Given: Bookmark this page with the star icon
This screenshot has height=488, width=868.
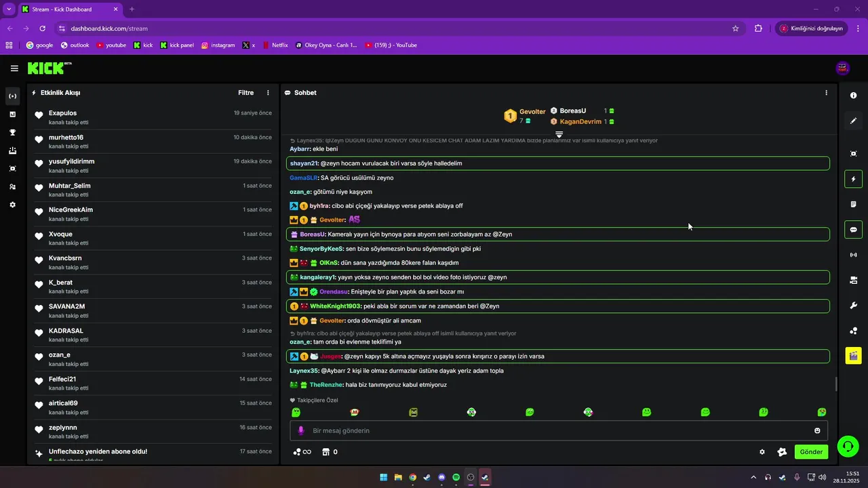Looking at the screenshot, I should (735, 28).
